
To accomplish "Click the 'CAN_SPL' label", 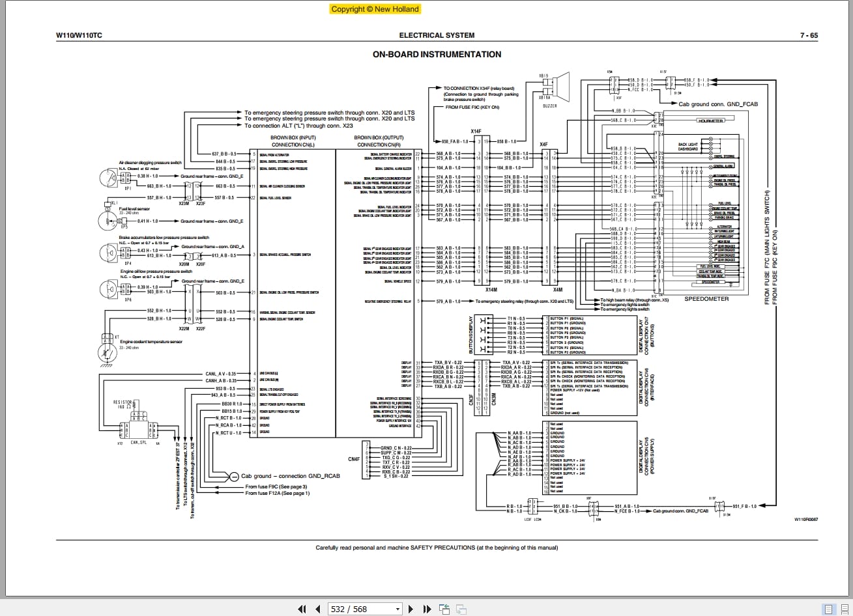I will pos(137,443).
